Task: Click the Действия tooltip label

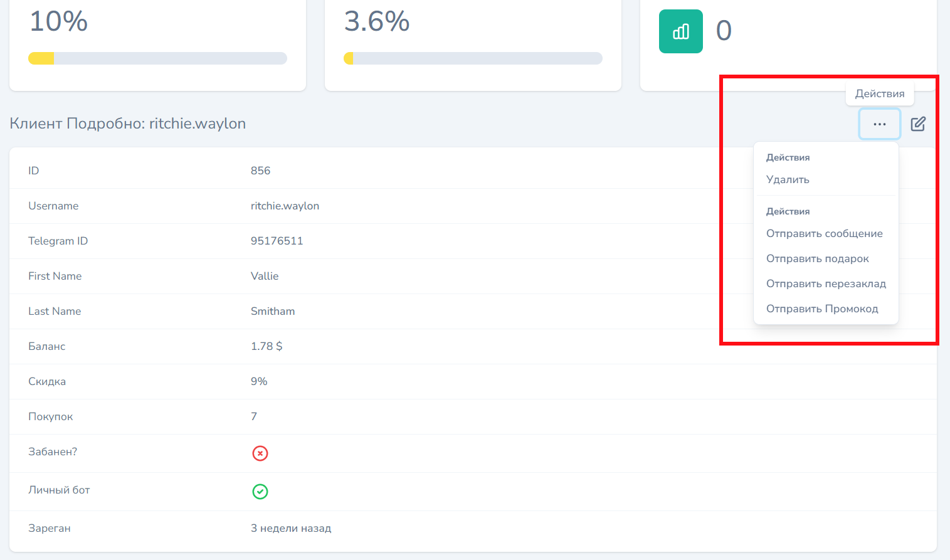Action: [880, 93]
